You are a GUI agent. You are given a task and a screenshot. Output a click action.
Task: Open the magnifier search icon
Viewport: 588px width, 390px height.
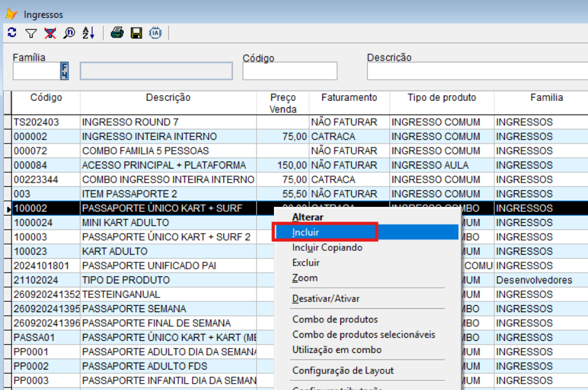click(x=69, y=33)
